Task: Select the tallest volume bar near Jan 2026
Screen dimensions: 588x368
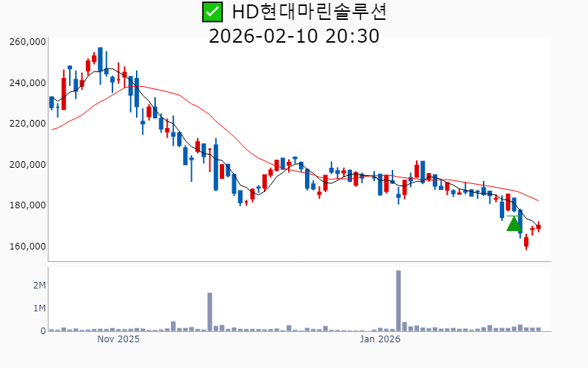Action: (398, 300)
